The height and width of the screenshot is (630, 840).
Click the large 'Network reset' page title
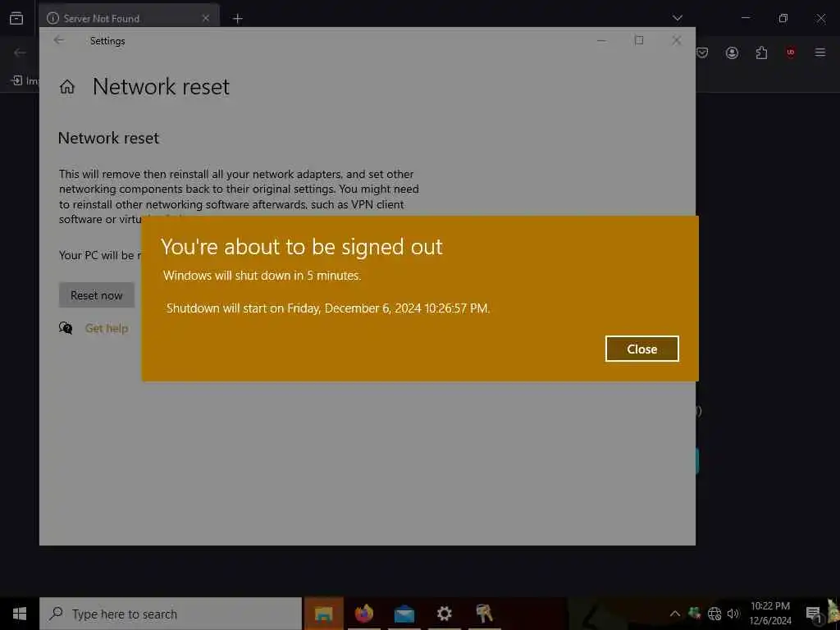pyautogui.click(x=161, y=87)
